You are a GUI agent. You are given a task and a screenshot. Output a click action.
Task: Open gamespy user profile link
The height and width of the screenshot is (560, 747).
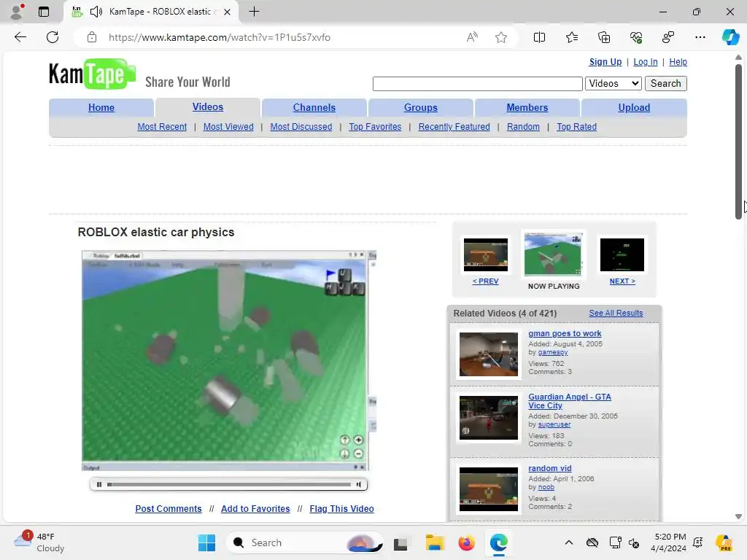click(x=553, y=352)
